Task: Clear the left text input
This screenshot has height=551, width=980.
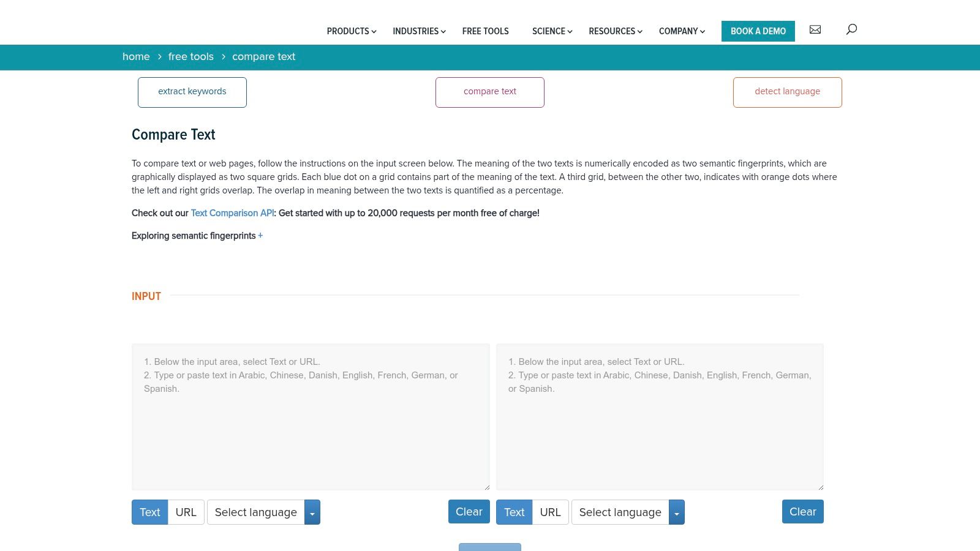Action: [x=469, y=512]
